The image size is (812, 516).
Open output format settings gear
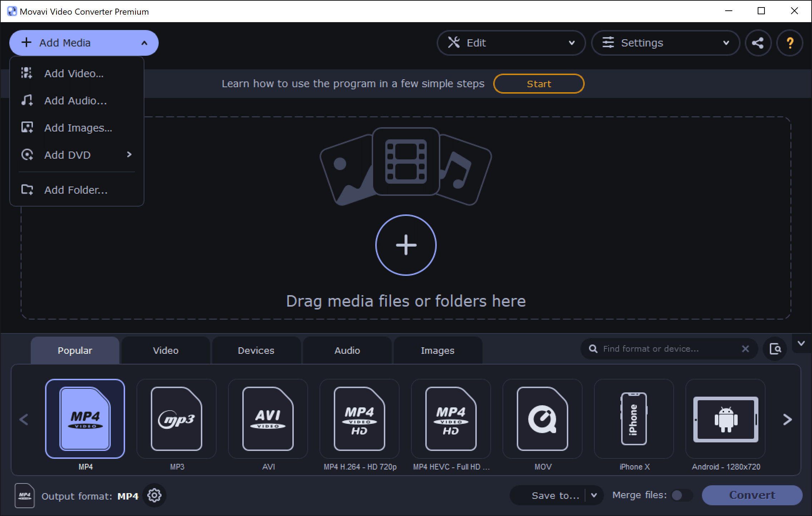[x=154, y=496]
